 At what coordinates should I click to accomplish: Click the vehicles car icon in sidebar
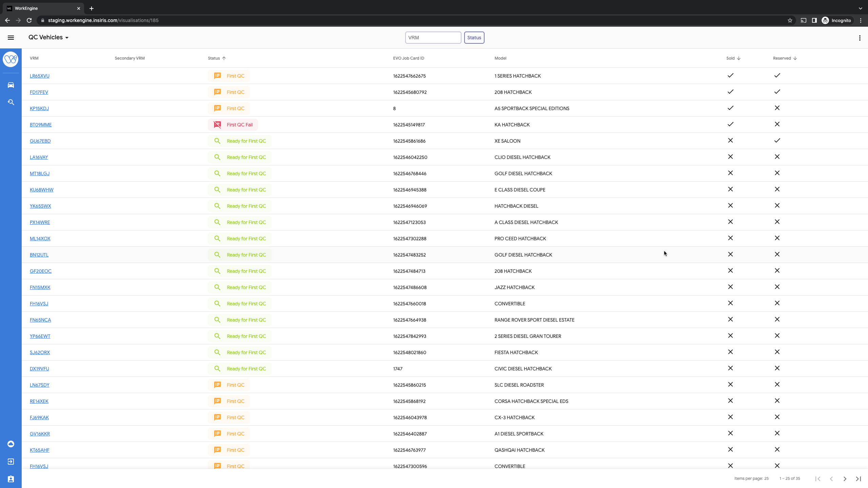point(11,85)
